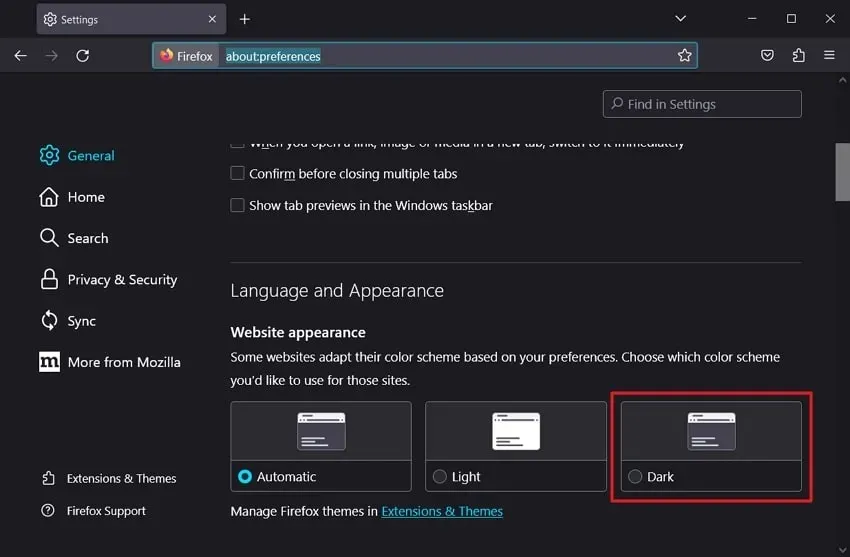
Task: Enable Confirm before closing multiple tabs
Action: point(237,173)
